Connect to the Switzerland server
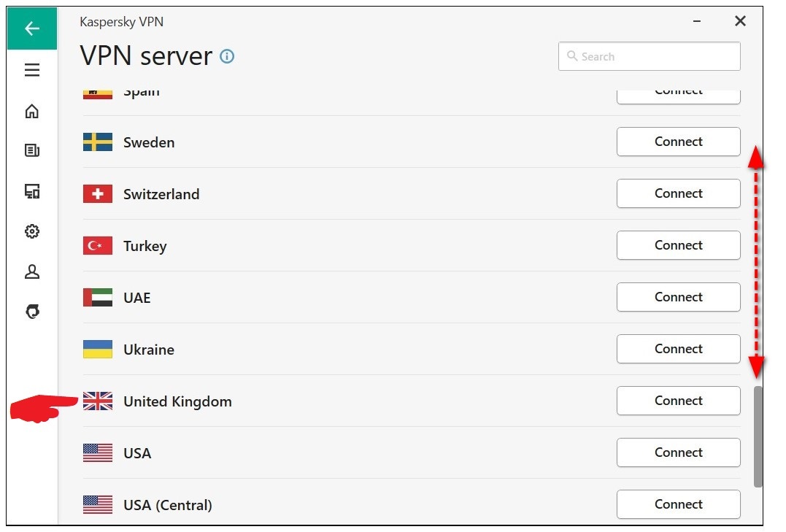The width and height of the screenshot is (786, 532). coord(678,193)
